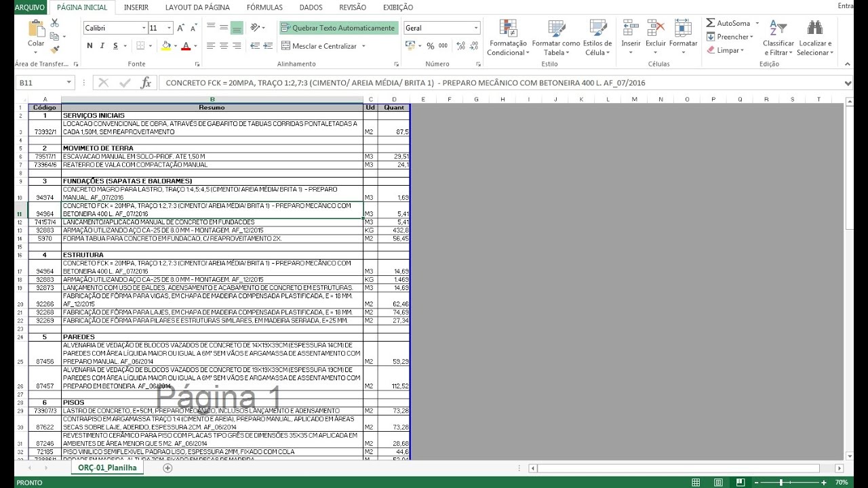The image size is (868, 488).
Task: Click the Limpar button
Action: pyautogui.click(x=725, y=50)
